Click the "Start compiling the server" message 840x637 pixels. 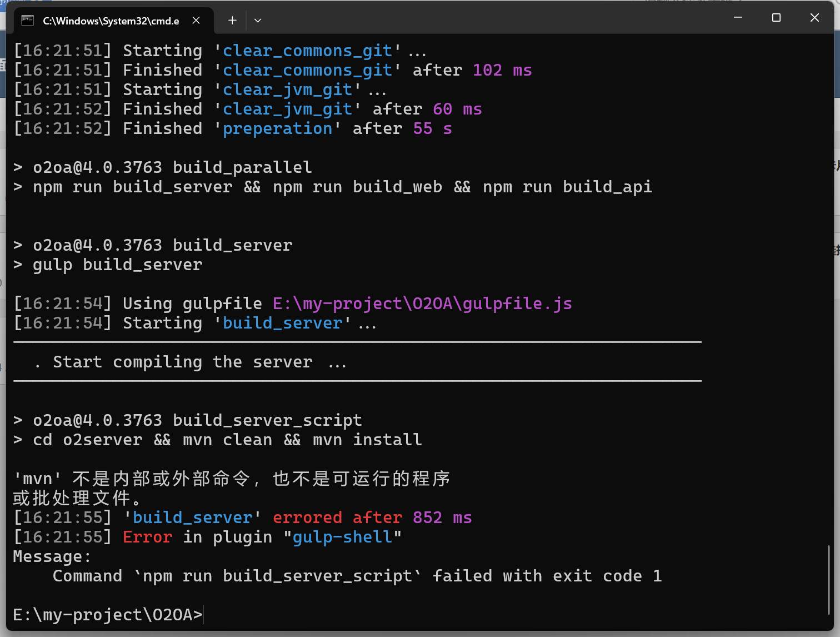[183, 362]
